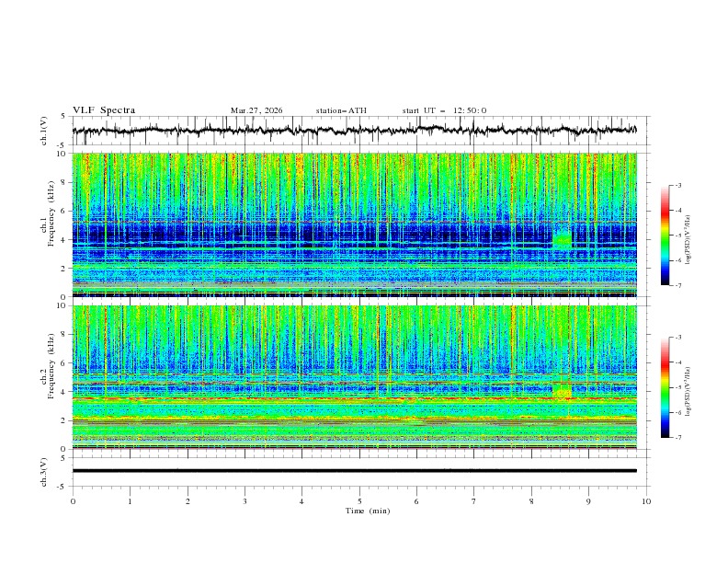728x563 pixels.
Task: Click the flat ch.3 voltage trace
Action: 354,471
